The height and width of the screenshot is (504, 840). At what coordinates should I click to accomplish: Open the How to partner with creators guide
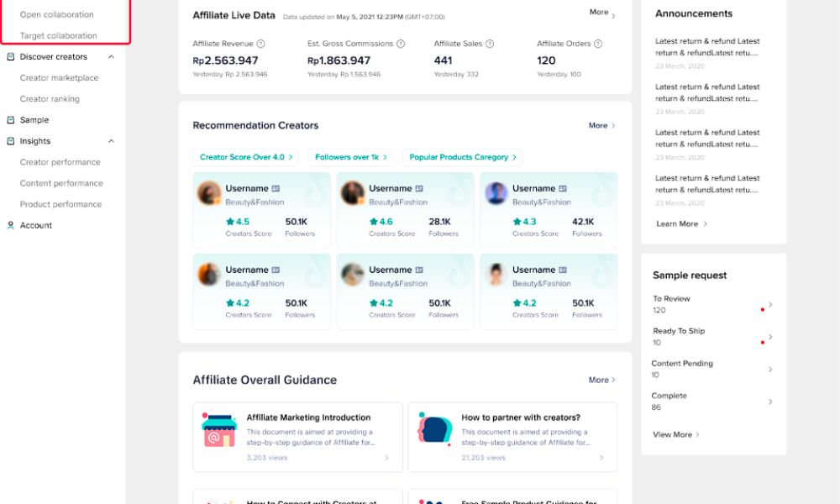[x=521, y=417]
